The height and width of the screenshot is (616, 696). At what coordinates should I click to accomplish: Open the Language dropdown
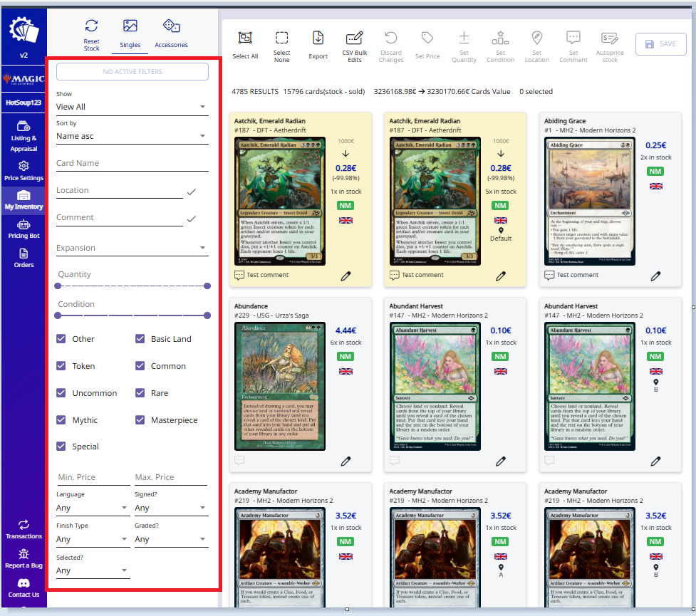point(93,508)
